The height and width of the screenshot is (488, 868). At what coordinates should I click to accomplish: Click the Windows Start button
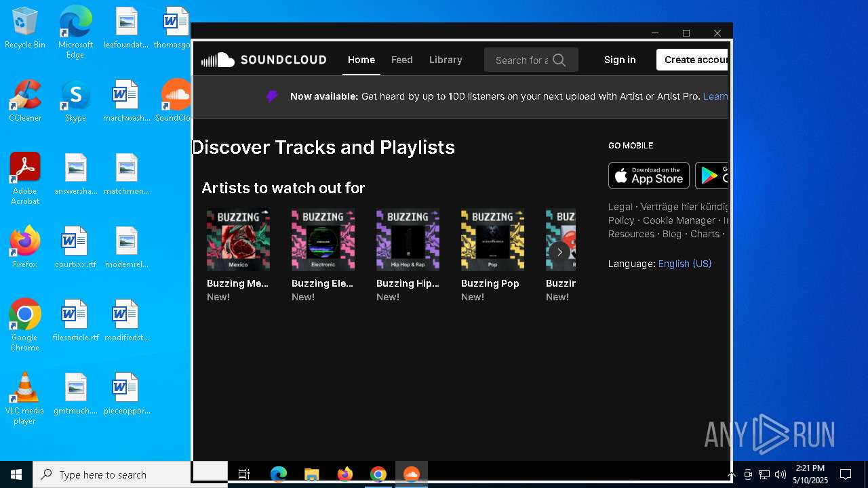click(16, 474)
